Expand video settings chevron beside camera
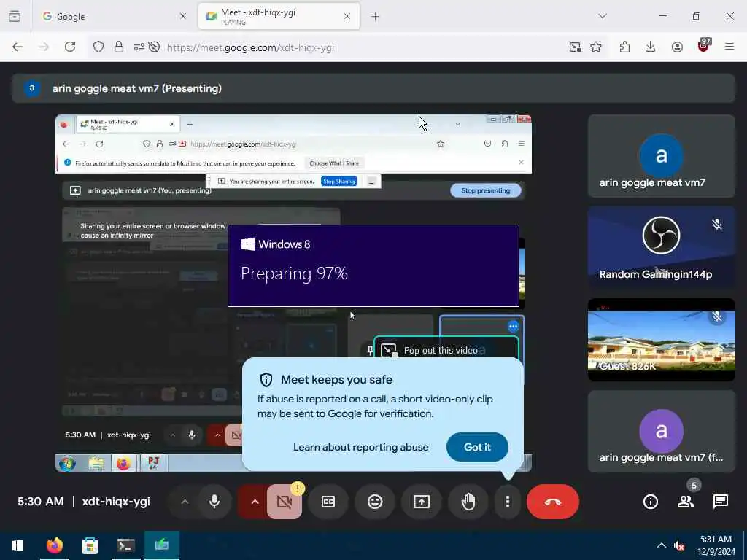Viewport: 747px width, 560px height. (x=255, y=502)
